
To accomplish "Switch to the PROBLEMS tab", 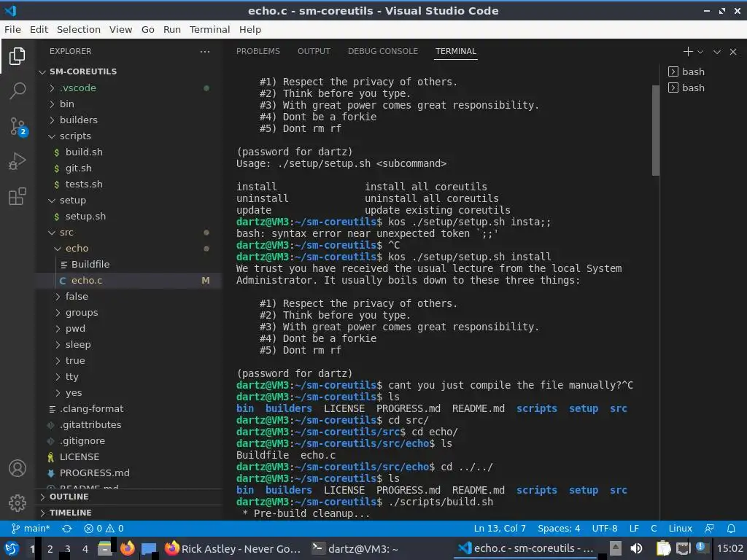I will tap(258, 52).
